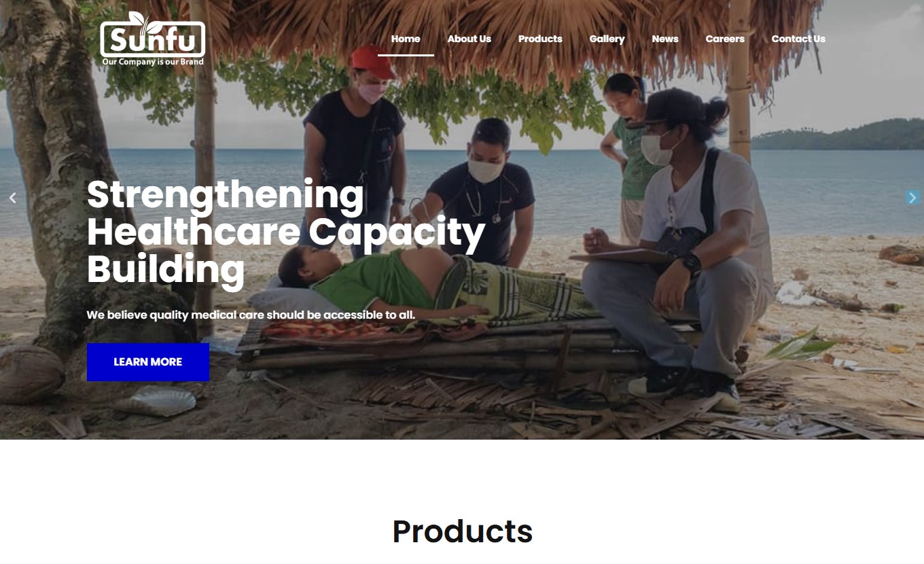Open the Contact Us page
Screen dimensions: 924x564
coord(798,39)
